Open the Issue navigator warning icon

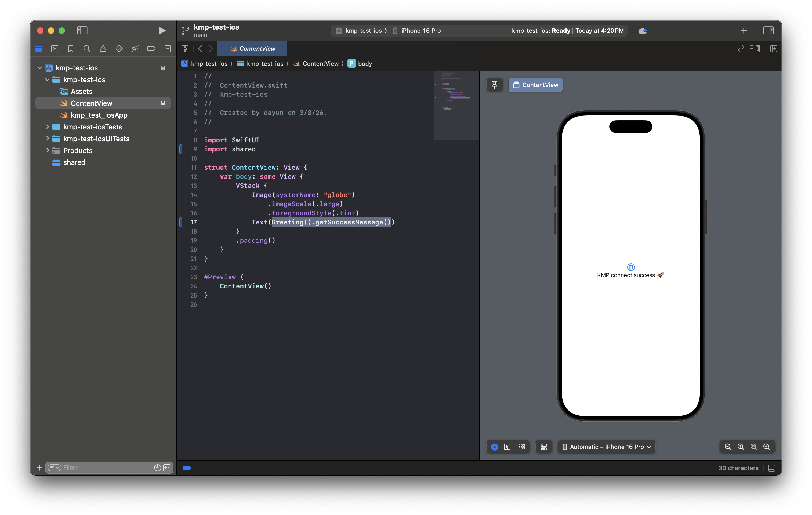click(103, 49)
